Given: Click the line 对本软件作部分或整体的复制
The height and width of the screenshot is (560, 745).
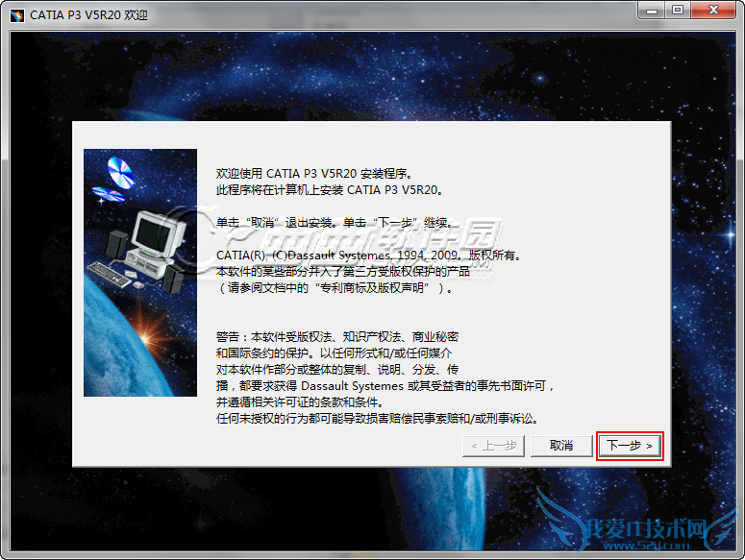Looking at the screenshot, I should tap(337, 369).
